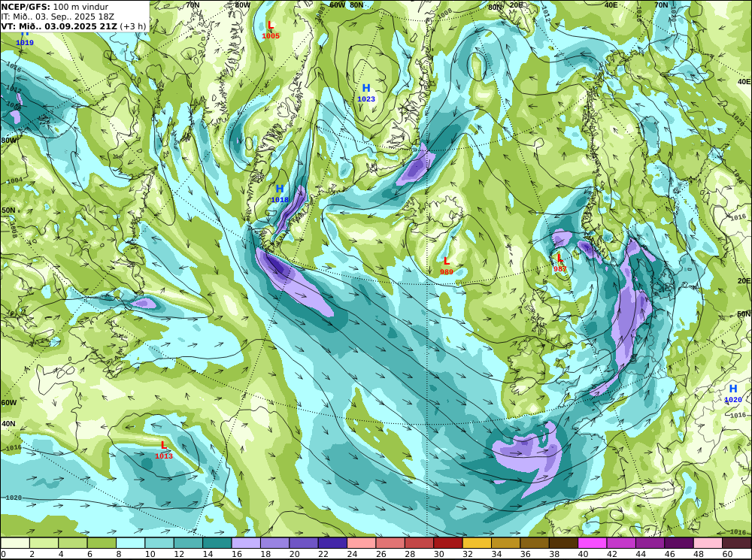Choose the 14–16 dark teal legend swatch
This screenshot has width=752, height=560.
point(217,543)
